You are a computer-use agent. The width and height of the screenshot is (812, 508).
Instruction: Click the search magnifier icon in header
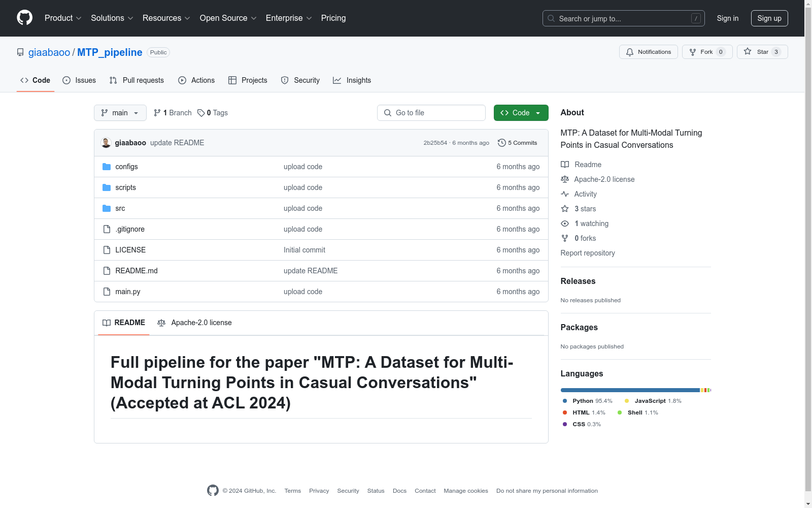551,18
